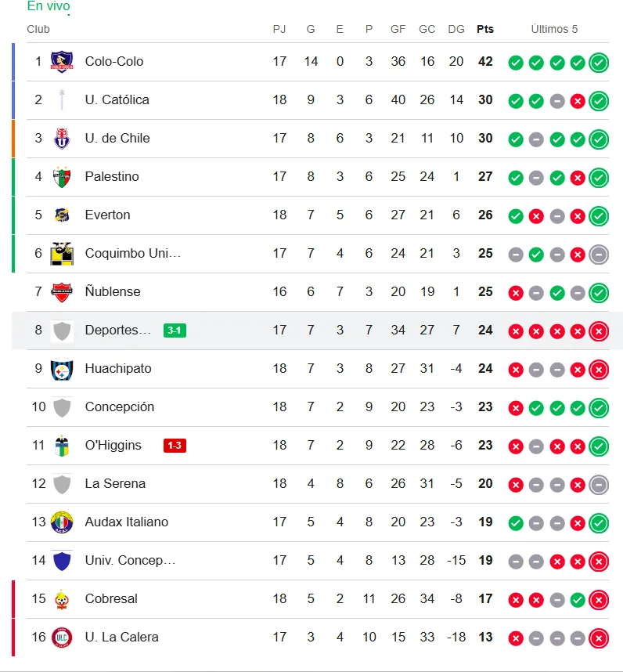Open the red 1-3 live score badge
The width and height of the screenshot is (623, 672).
point(175,446)
